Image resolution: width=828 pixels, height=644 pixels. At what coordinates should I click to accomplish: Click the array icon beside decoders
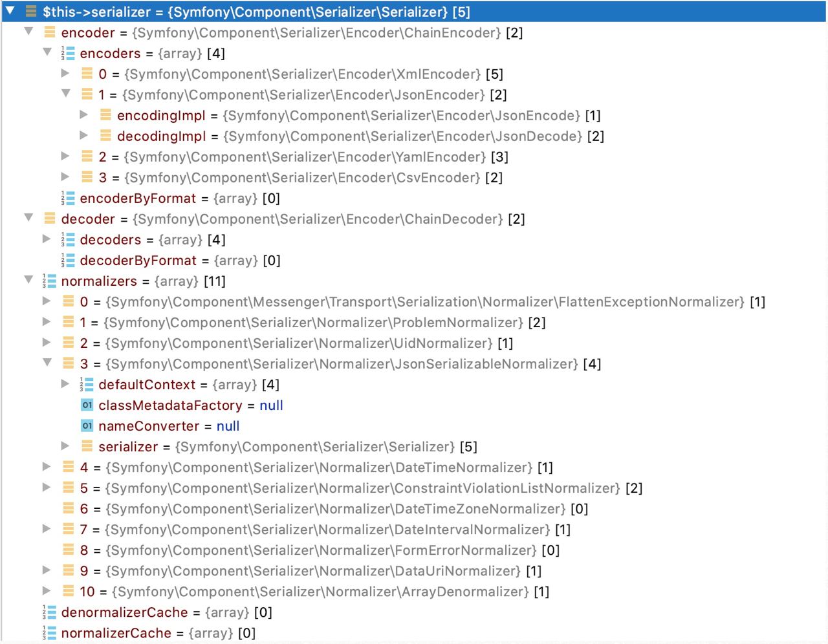(68, 239)
